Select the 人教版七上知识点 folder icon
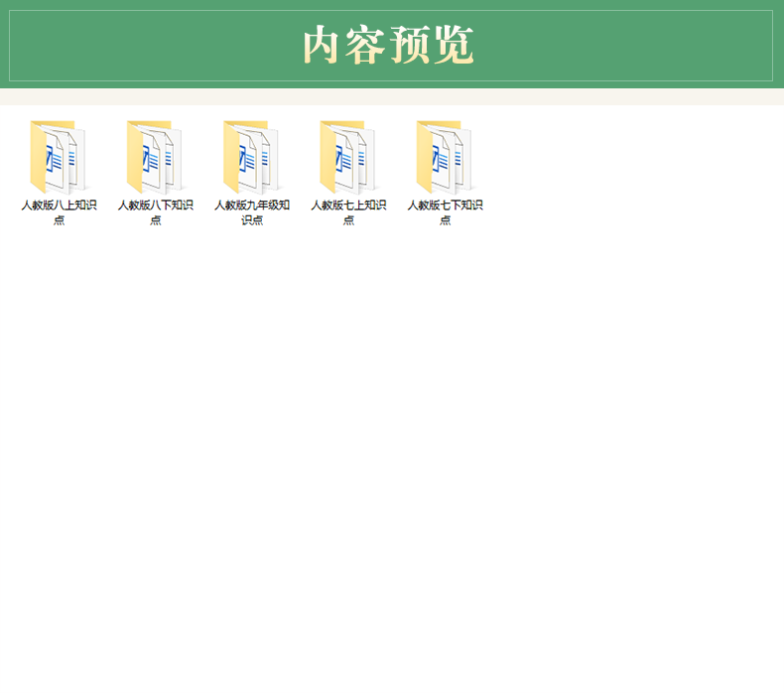The image size is (784, 693). [x=348, y=157]
